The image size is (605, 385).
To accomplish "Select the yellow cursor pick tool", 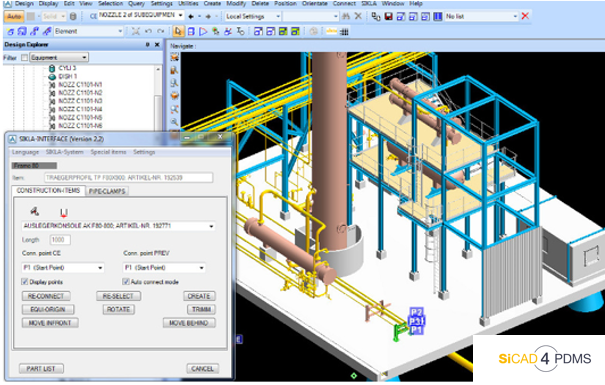I will pos(178,31).
